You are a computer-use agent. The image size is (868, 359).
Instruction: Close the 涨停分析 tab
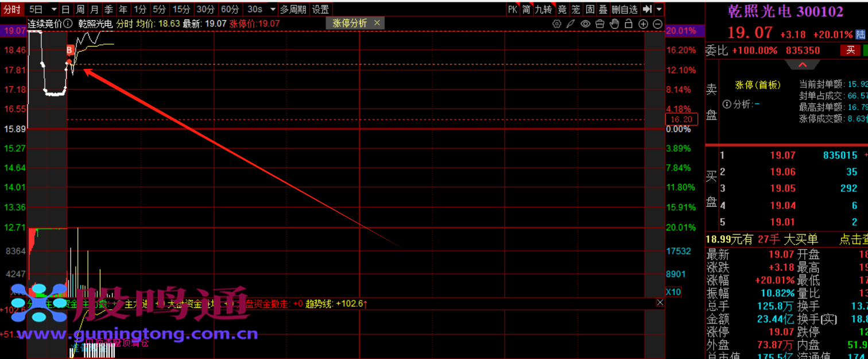click(x=377, y=23)
